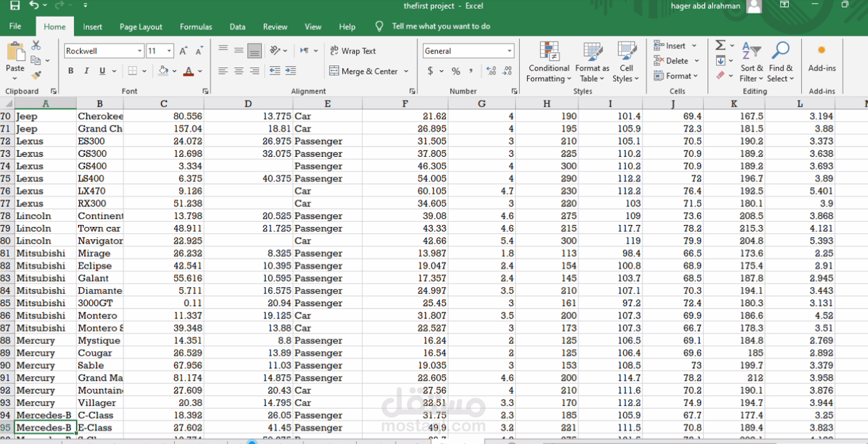Save the workbook from the quick access toolbar

15,6
